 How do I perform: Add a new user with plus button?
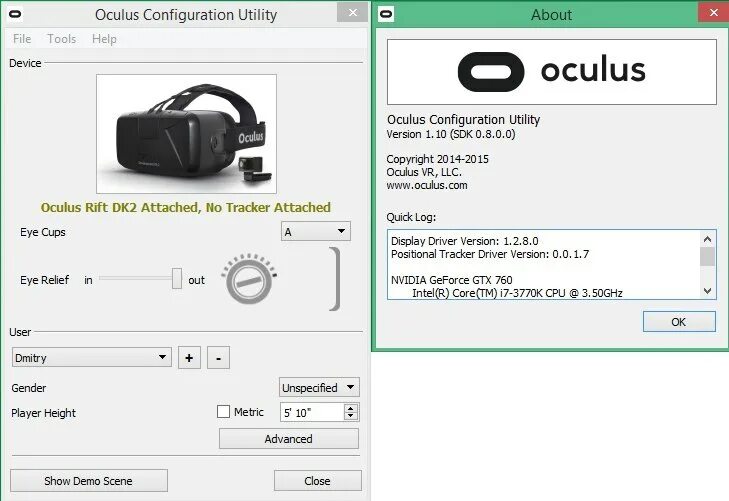[189, 358]
